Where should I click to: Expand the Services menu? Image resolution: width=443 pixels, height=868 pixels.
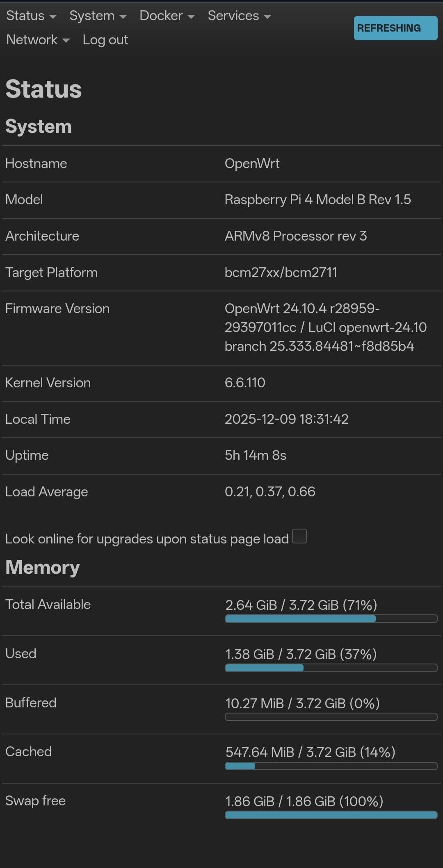tap(240, 16)
